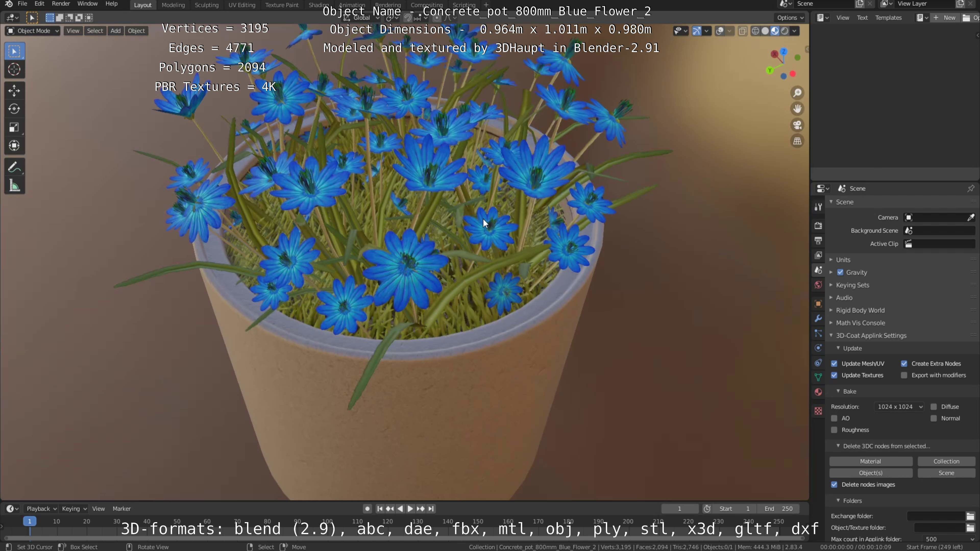Activate the Rotate tool
Screen dimensions: 980x551
tap(15, 109)
